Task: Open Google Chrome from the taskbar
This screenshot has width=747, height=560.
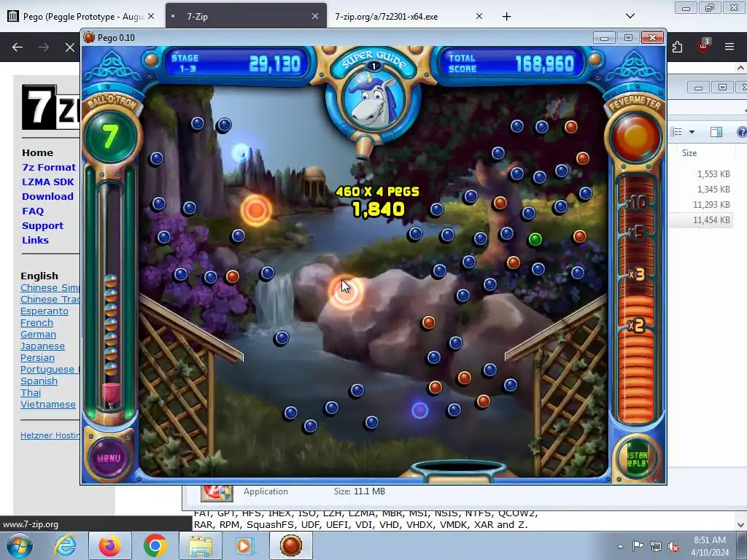Action: pyautogui.click(x=155, y=545)
